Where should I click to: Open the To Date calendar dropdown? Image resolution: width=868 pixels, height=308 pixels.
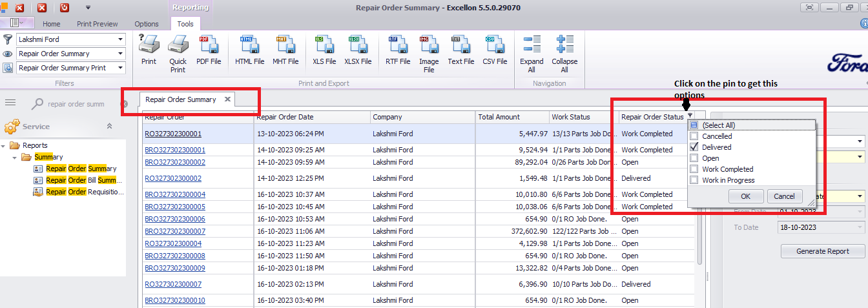point(860,227)
